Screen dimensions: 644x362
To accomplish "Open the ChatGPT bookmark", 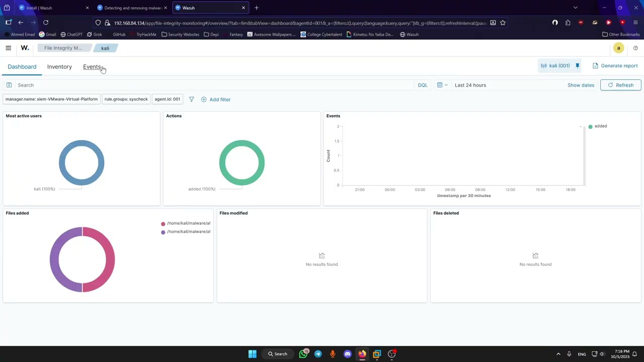I will pos(71,35).
